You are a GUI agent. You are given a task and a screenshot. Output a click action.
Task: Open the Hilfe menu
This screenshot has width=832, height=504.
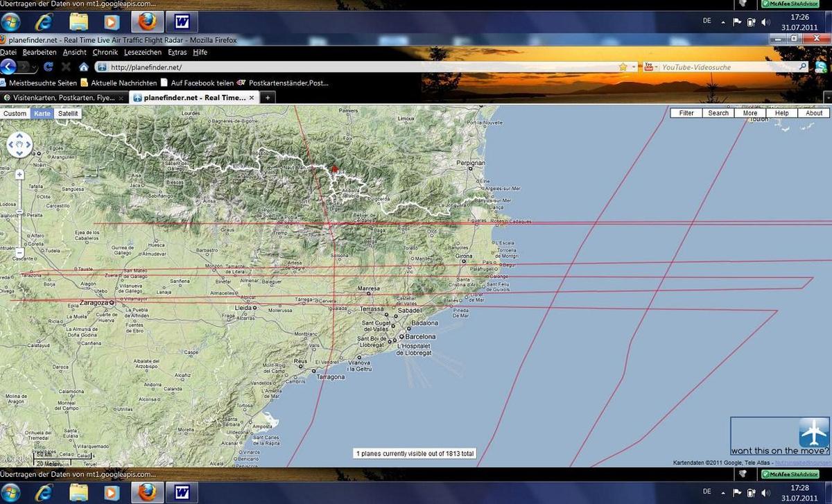click(x=200, y=52)
